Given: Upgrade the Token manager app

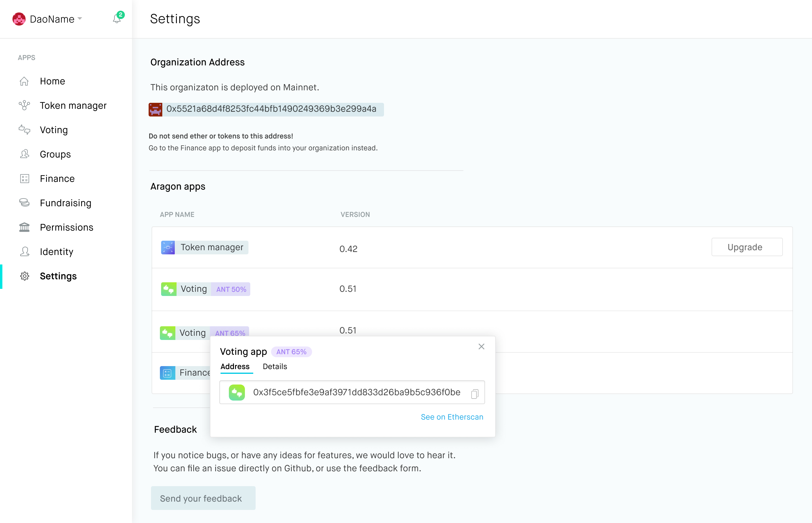Looking at the screenshot, I should point(747,247).
